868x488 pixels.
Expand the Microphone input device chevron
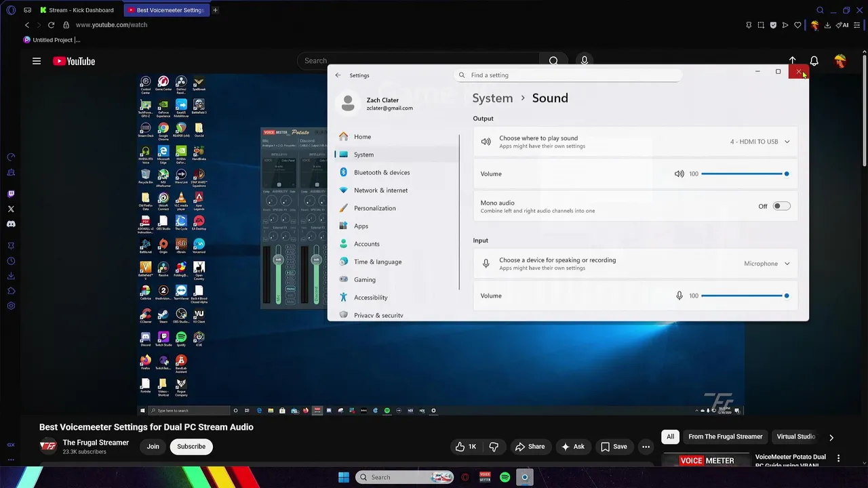click(787, 264)
